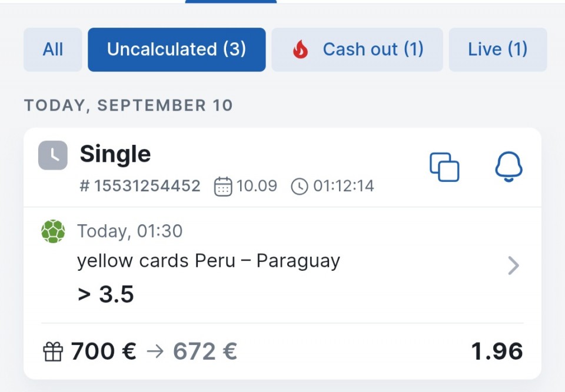Tap the gray clock status icon
This screenshot has height=392, width=565.
point(53,155)
